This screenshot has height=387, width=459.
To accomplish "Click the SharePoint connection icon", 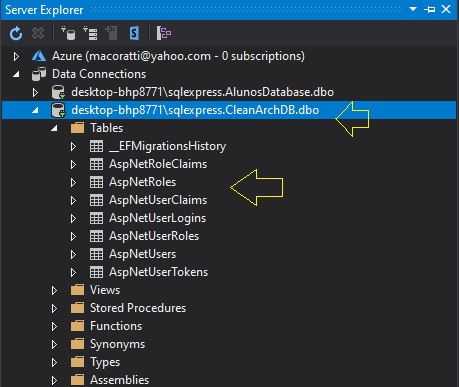I will pos(134,33).
